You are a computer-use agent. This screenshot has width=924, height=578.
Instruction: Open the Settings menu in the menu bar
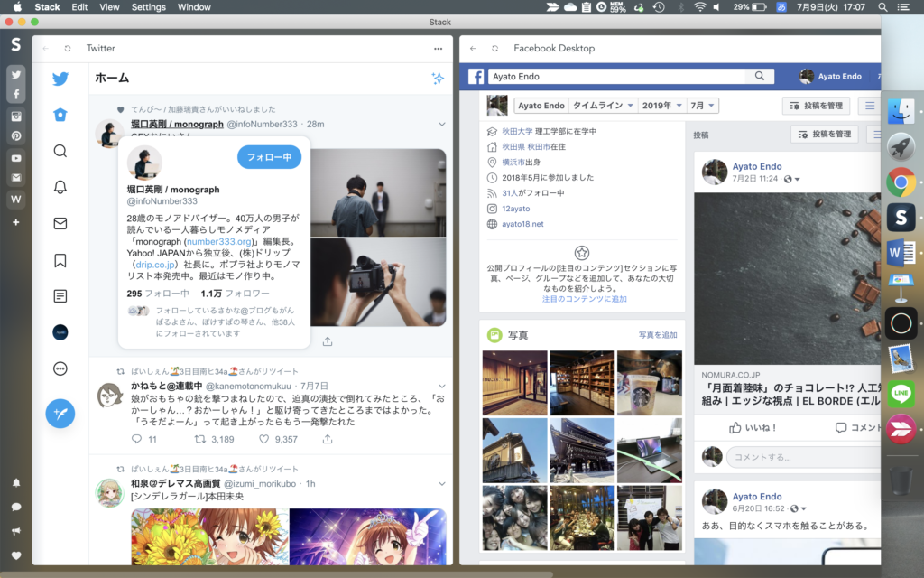click(x=149, y=7)
